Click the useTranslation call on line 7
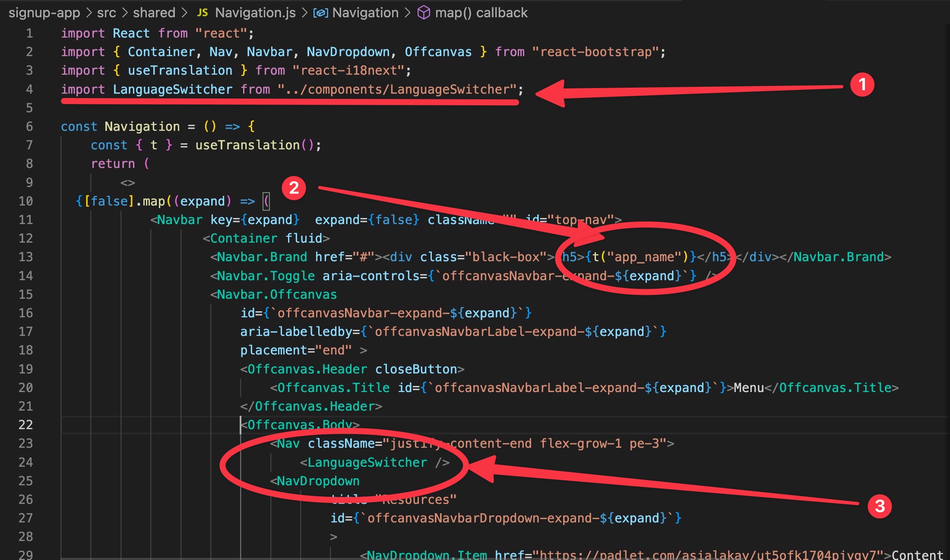The height and width of the screenshot is (560, 950). pyautogui.click(x=247, y=145)
